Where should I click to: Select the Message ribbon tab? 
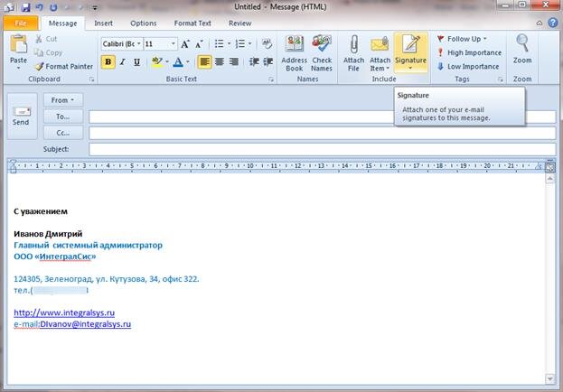[x=63, y=23]
